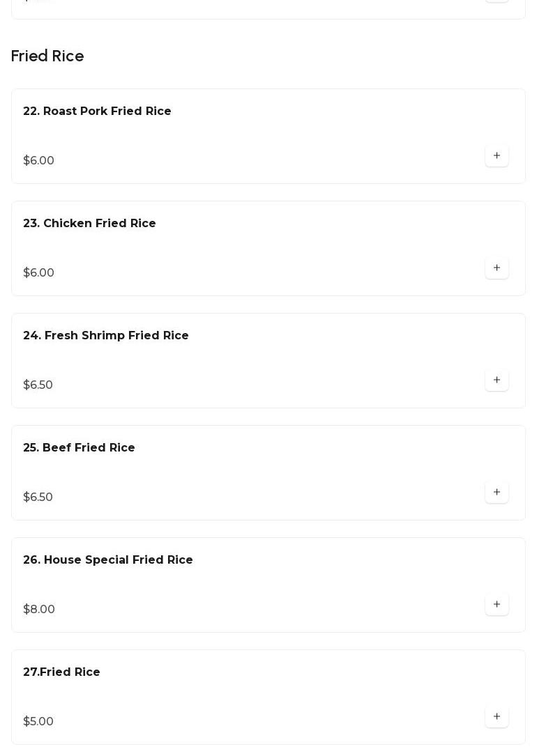Select the $8.00 House Special price
Screen dimensions: 537x756
pyautogui.click(x=39, y=610)
